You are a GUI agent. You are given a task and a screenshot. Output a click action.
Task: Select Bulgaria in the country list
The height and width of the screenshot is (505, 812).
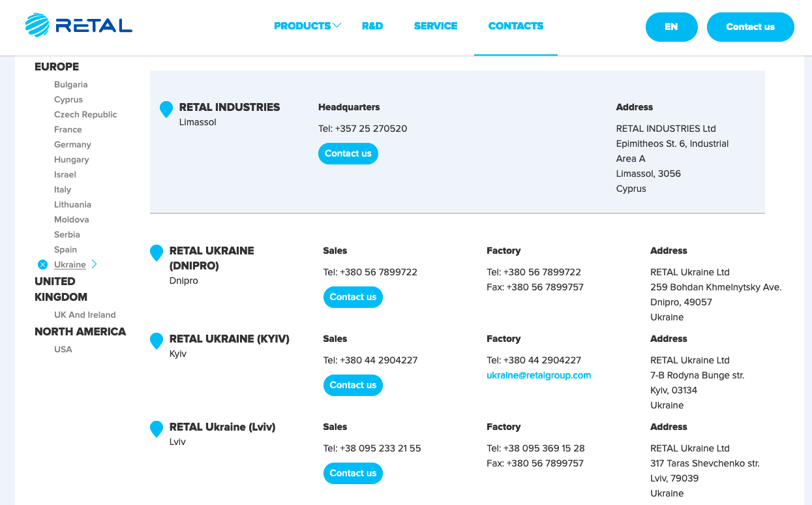(71, 85)
